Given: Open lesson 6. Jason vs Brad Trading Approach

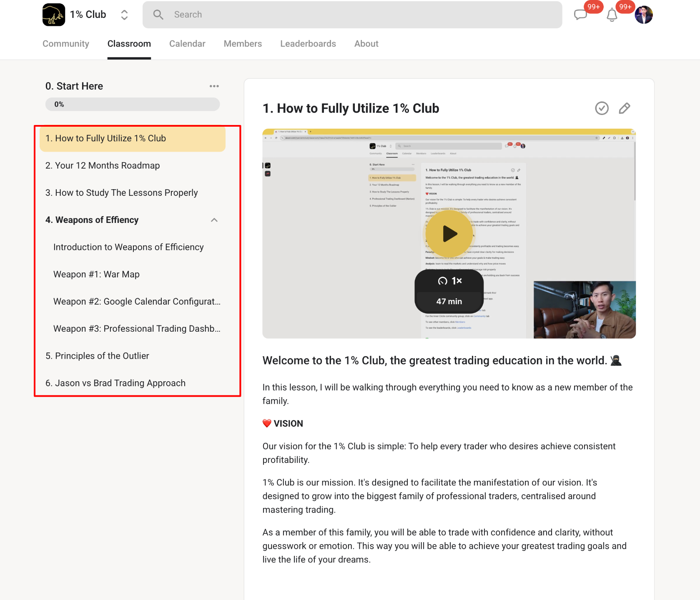Looking at the screenshot, I should pyautogui.click(x=115, y=383).
